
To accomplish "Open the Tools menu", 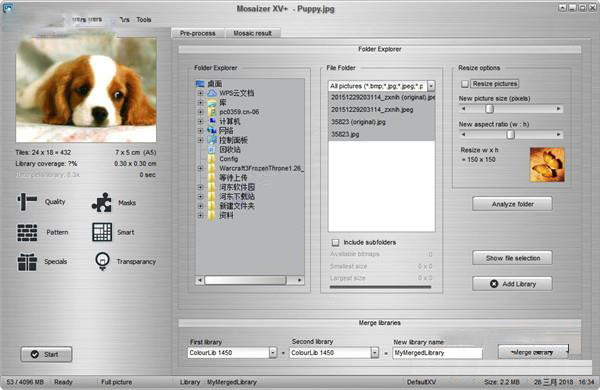I will pos(144,20).
